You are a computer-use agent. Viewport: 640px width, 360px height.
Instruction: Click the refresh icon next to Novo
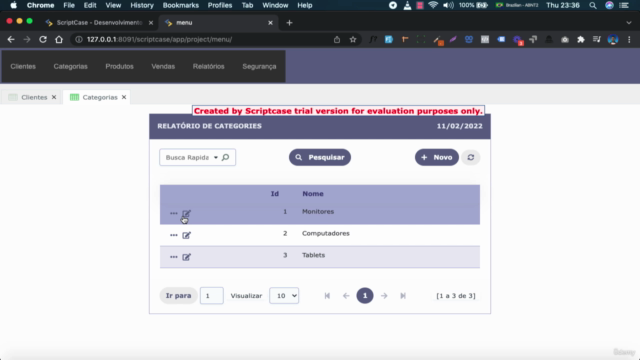click(471, 157)
